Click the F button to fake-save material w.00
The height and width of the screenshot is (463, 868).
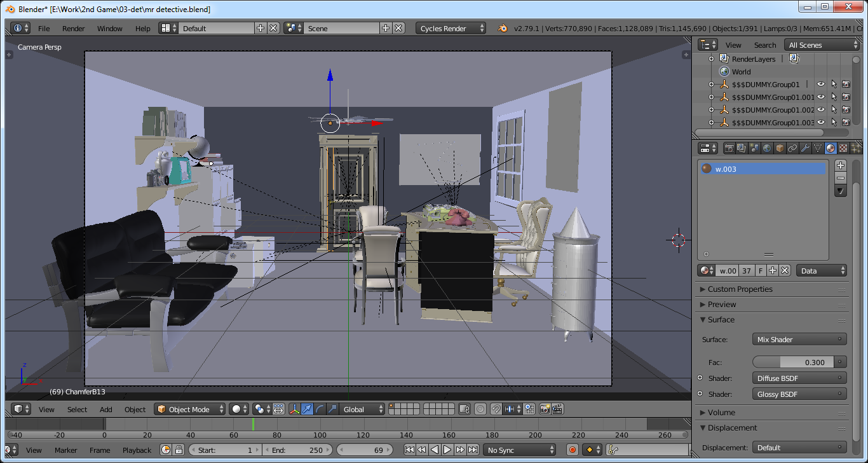point(760,270)
